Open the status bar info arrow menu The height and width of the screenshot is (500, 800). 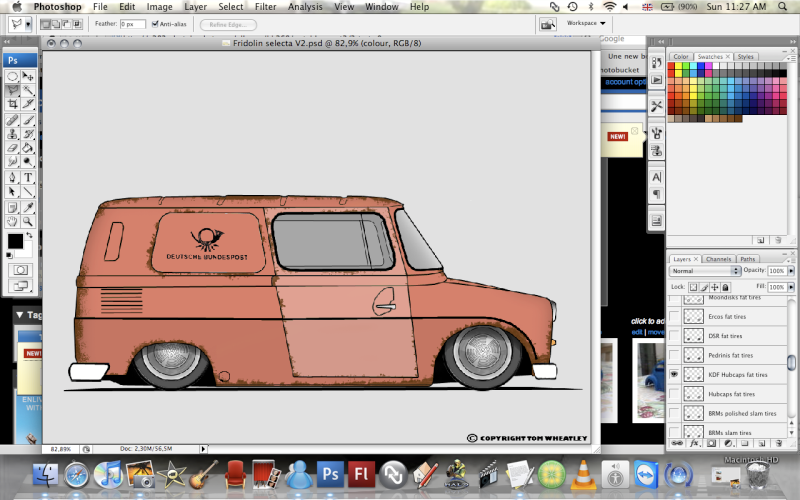click(203, 449)
